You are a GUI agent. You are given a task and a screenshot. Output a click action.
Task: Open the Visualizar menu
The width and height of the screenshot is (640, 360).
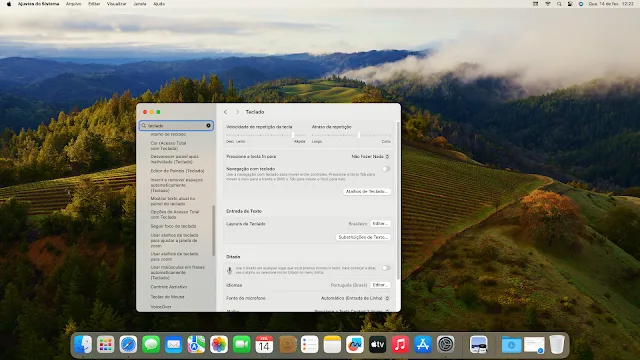(117, 4)
